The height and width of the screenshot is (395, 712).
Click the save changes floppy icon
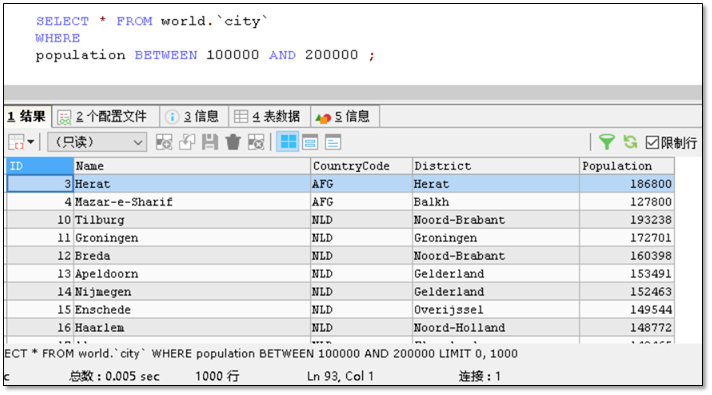(210, 142)
